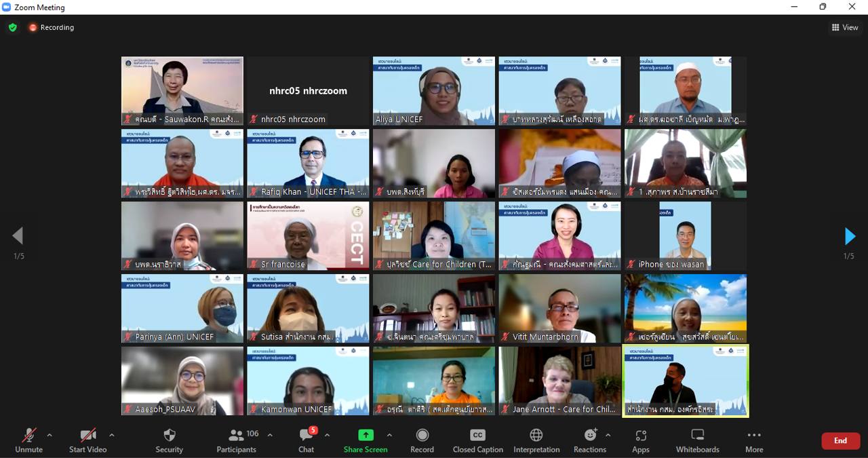Click the red End meeting button
The width and height of the screenshot is (868, 458).
pyautogui.click(x=840, y=440)
